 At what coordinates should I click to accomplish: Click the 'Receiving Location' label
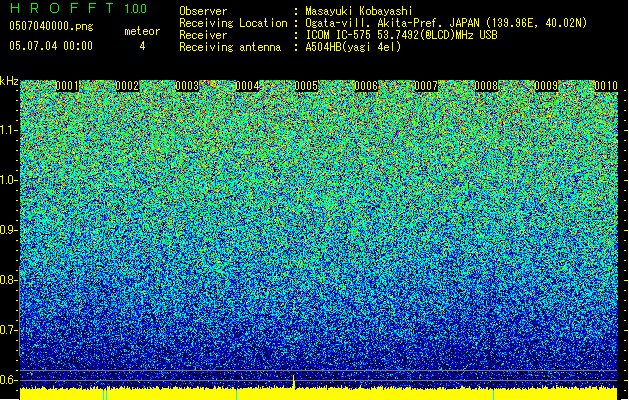(x=233, y=23)
